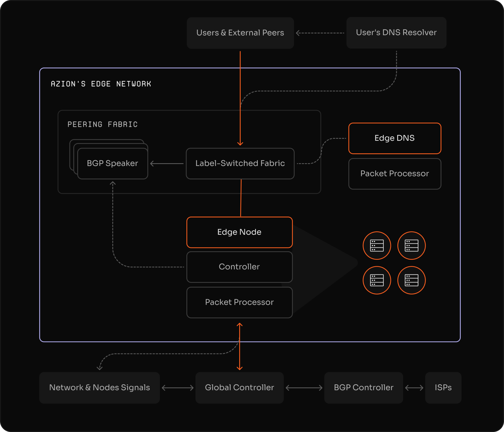Click the Edge DNS highlighted block
This screenshot has width=504, height=432.
tap(394, 138)
